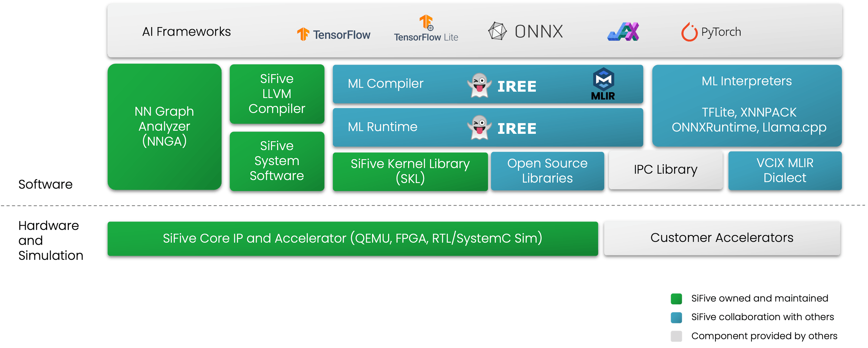Viewport: 868px width, 348px height.
Task: Click 'Component provided by others' legend text
Action: pos(764,336)
